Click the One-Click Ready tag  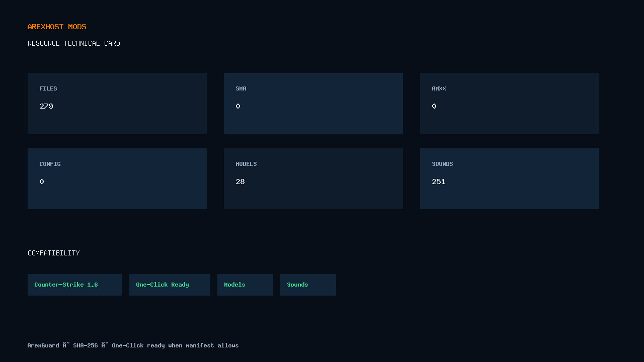click(x=170, y=285)
